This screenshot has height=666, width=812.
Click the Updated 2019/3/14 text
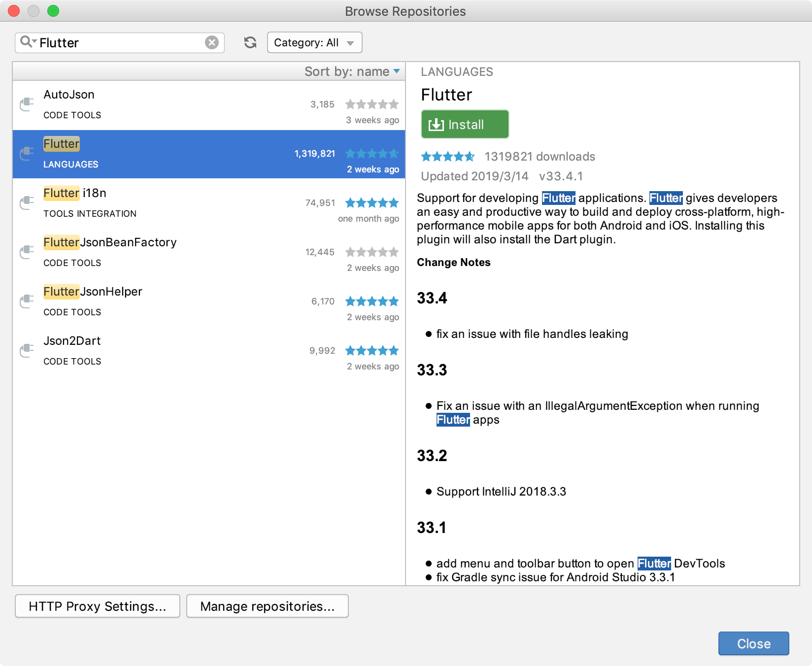474,176
